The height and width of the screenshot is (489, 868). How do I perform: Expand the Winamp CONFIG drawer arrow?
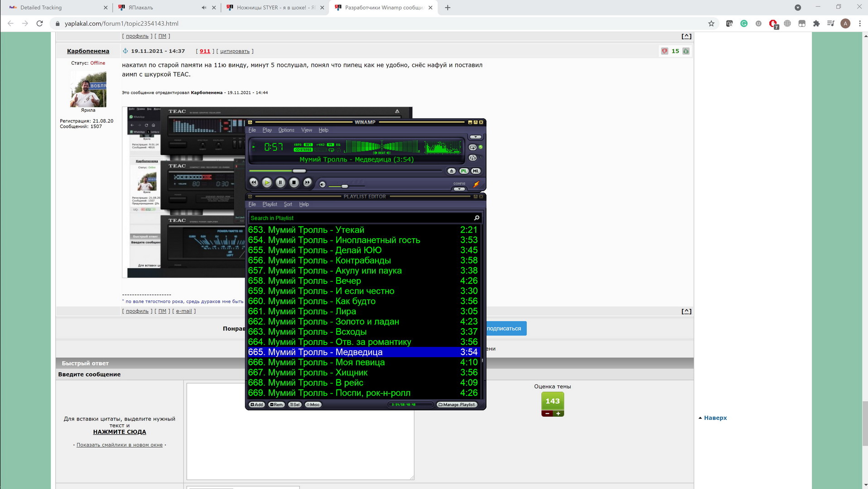click(x=459, y=189)
